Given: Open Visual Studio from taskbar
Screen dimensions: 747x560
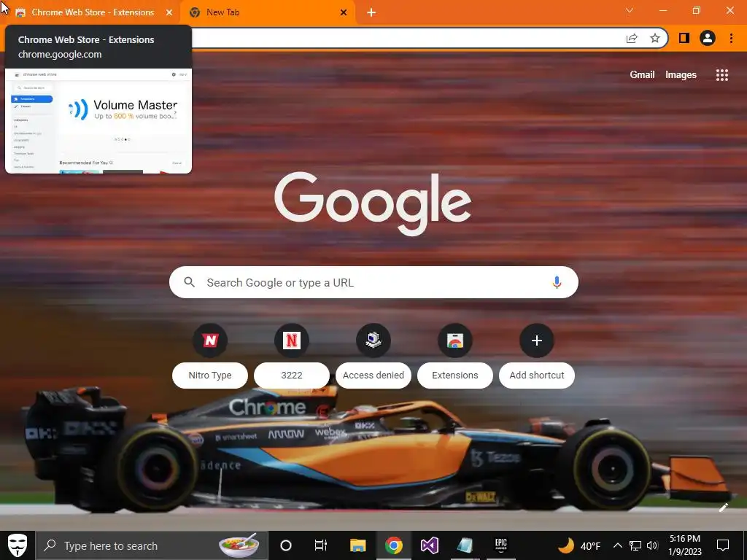Looking at the screenshot, I should 429,545.
